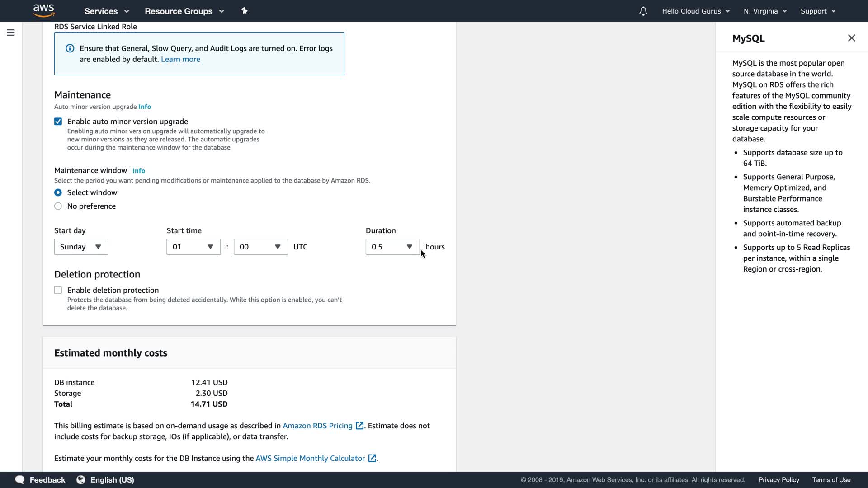
Task: Select the No preference radio option
Action: [58, 206]
